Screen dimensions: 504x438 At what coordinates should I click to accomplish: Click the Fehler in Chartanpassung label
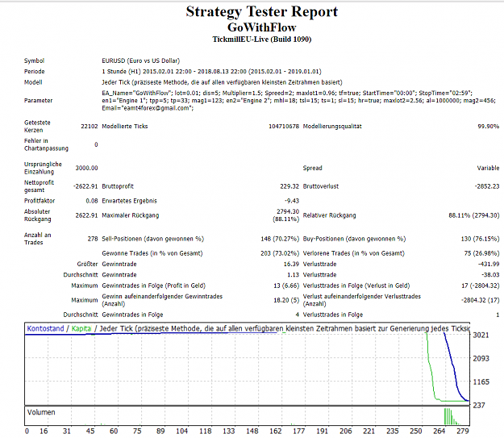tap(46, 144)
